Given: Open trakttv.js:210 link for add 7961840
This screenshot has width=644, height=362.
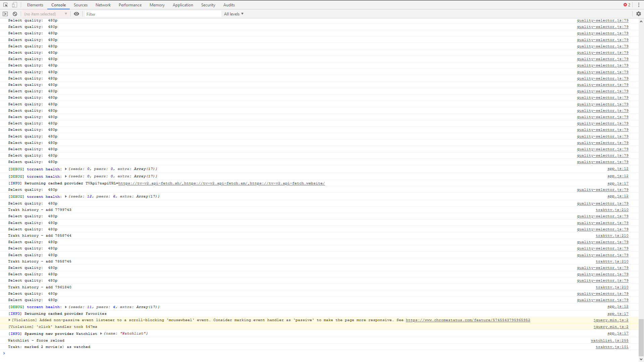Looking at the screenshot, I should point(612,287).
